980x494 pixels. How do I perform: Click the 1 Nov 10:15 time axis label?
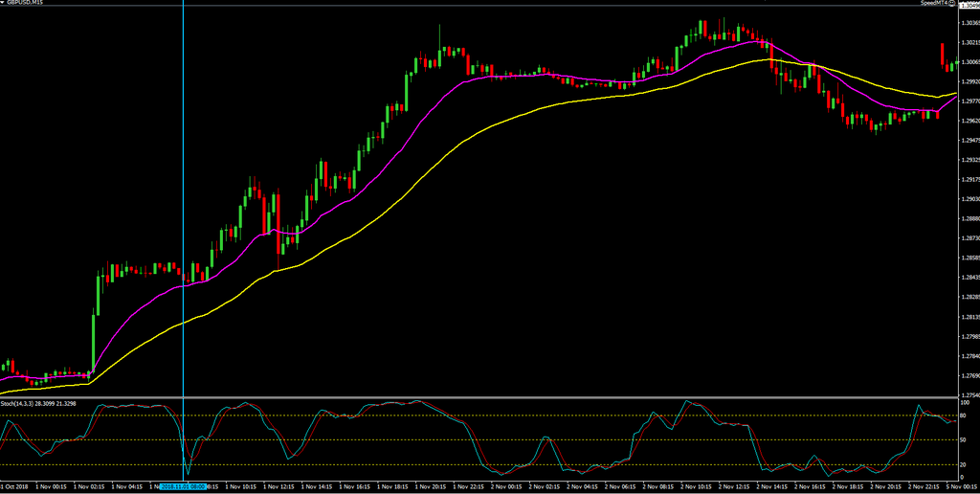pos(241,486)
